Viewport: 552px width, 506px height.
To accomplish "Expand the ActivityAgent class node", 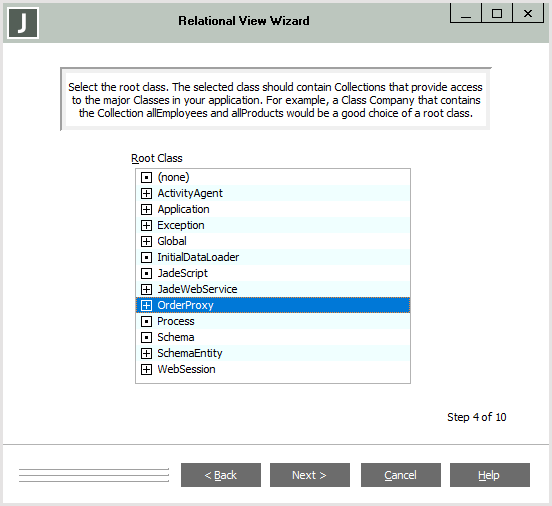I will click(x=146, y=193).
